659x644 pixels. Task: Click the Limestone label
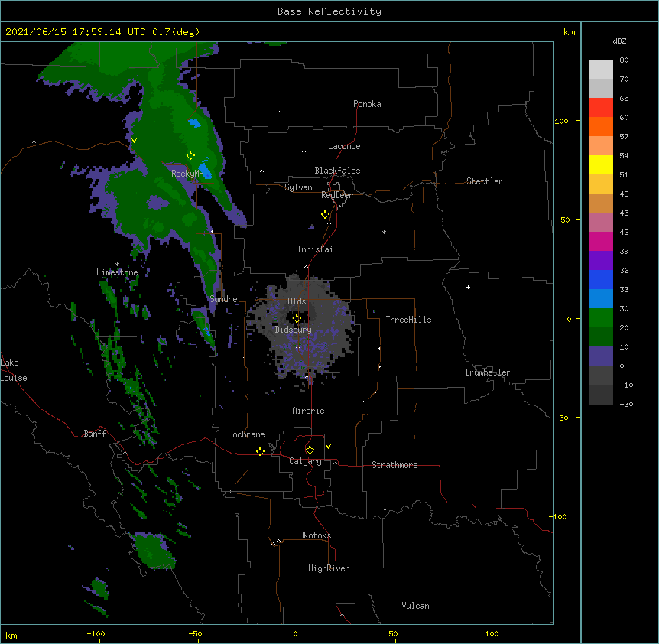[117, 272]
